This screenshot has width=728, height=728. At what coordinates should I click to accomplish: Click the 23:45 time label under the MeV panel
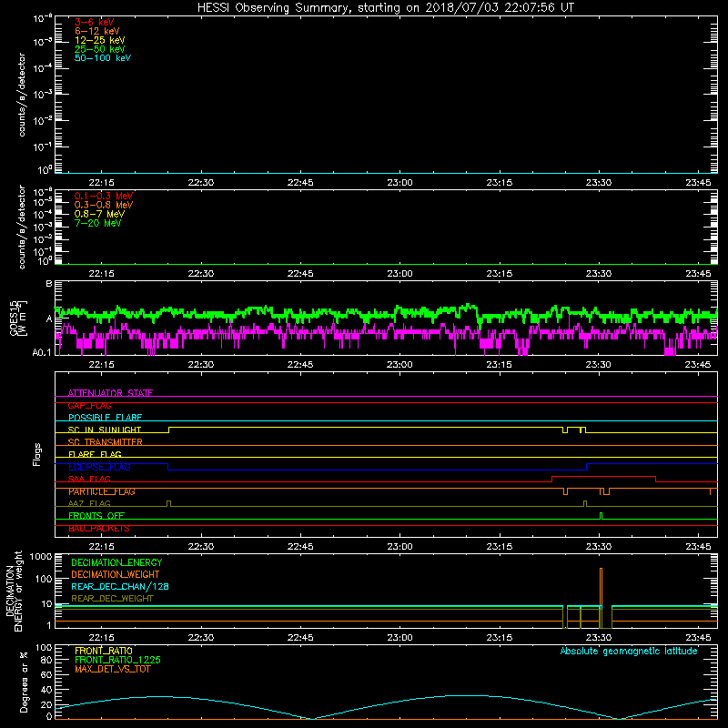coord(698,274)
